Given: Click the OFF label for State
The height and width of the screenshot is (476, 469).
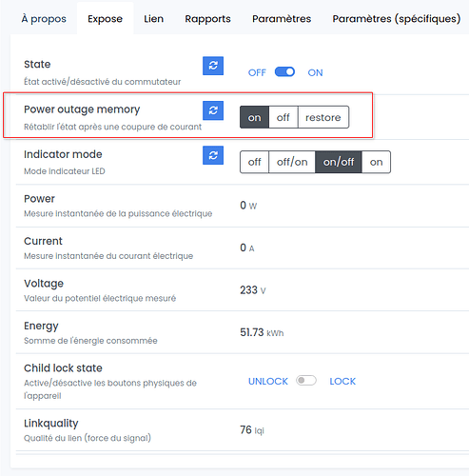Looking at the screenshot, I should pos(257,72).
